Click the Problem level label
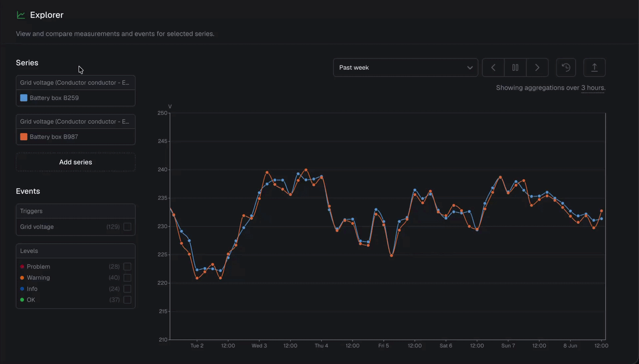 (x=38, y=267)
